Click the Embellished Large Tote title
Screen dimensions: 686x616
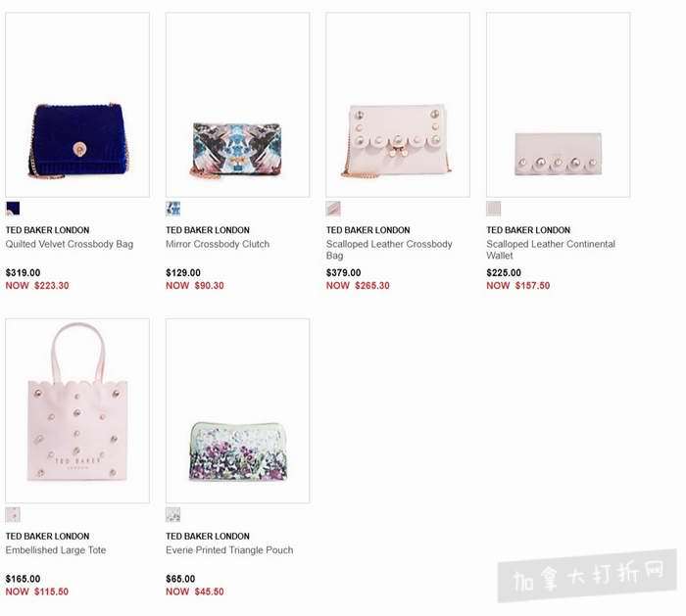(x=56, y=550)
